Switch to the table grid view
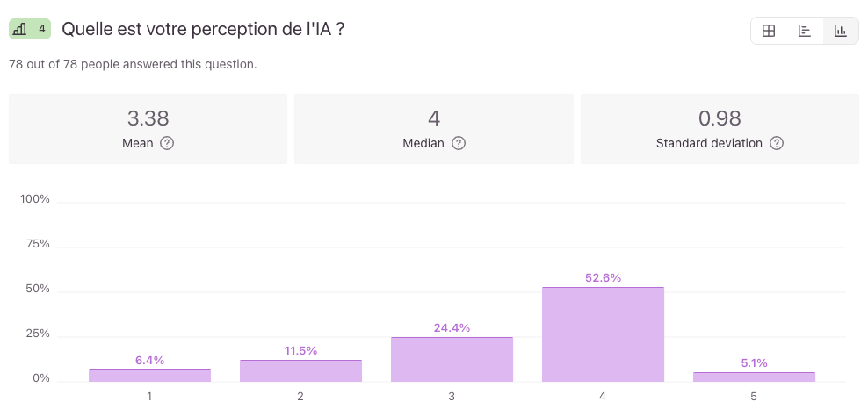Viewport: 868px width, 416px height. pyautogui.click(x=769, y=31)
